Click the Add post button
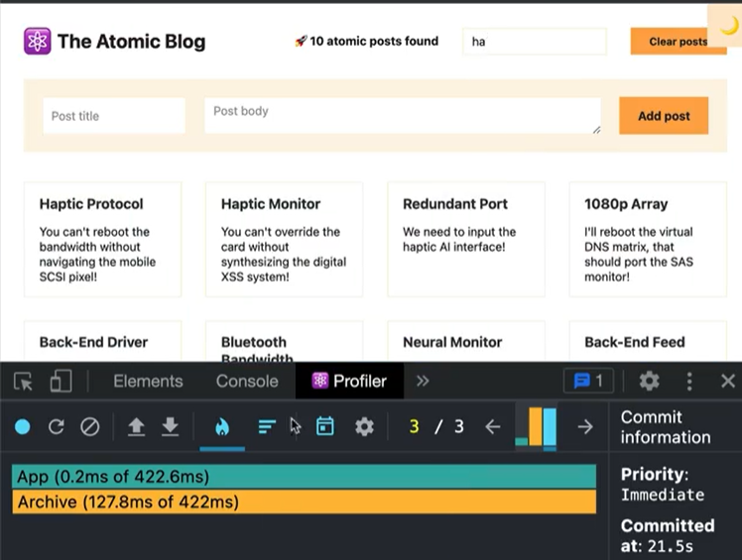 click(x=664, y=116)
